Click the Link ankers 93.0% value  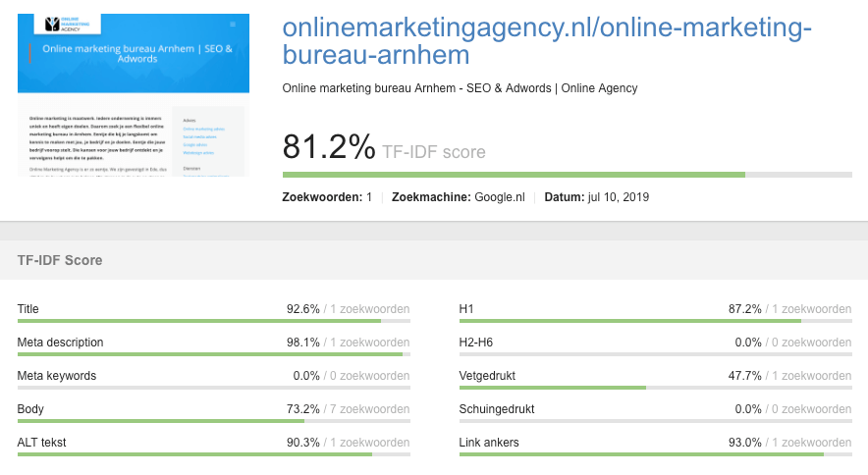(x=744, y=443)
